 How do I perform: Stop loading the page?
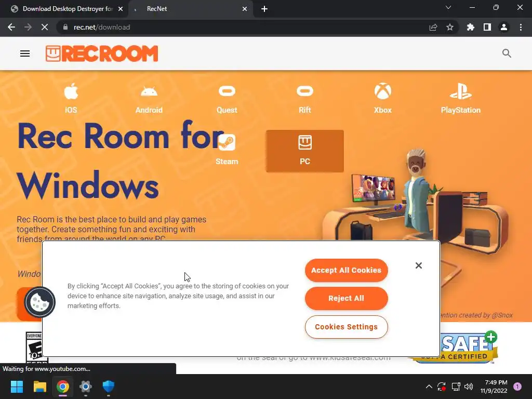(x=45, y=27)
